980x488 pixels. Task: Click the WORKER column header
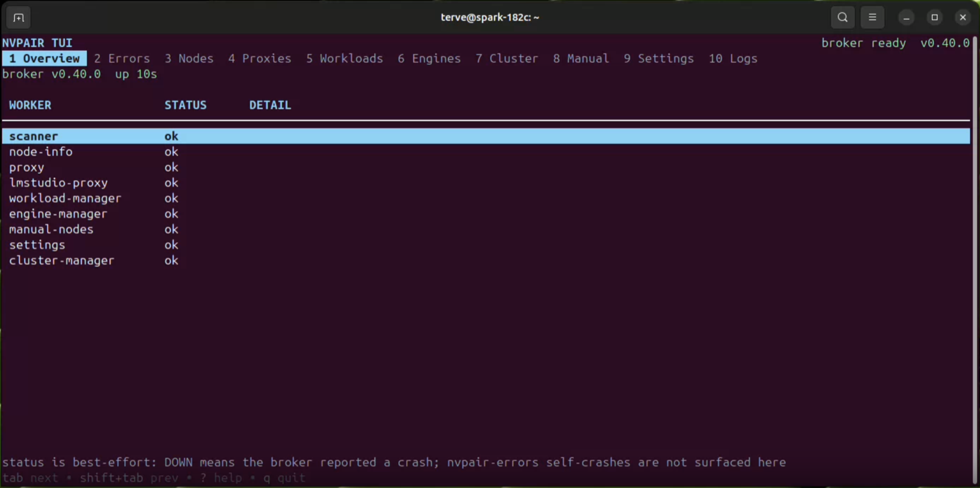pos(30,105)
